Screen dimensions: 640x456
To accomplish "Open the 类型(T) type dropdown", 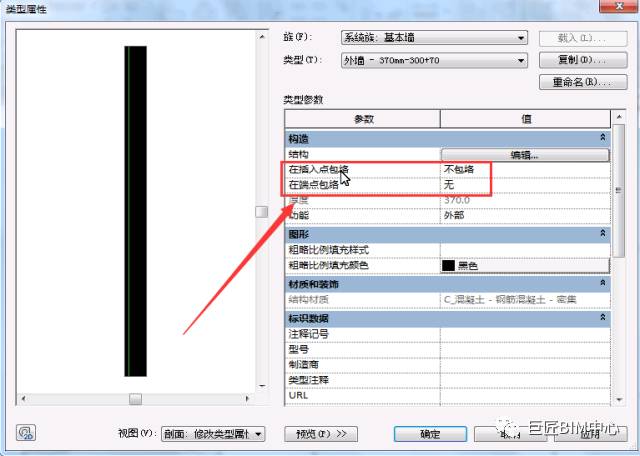I will 434,60.
